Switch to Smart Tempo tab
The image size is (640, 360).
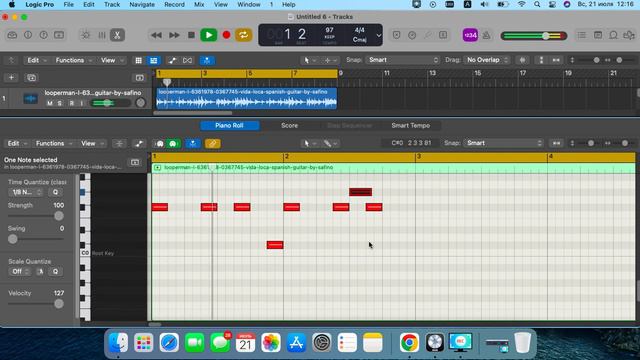pos(411,126)
